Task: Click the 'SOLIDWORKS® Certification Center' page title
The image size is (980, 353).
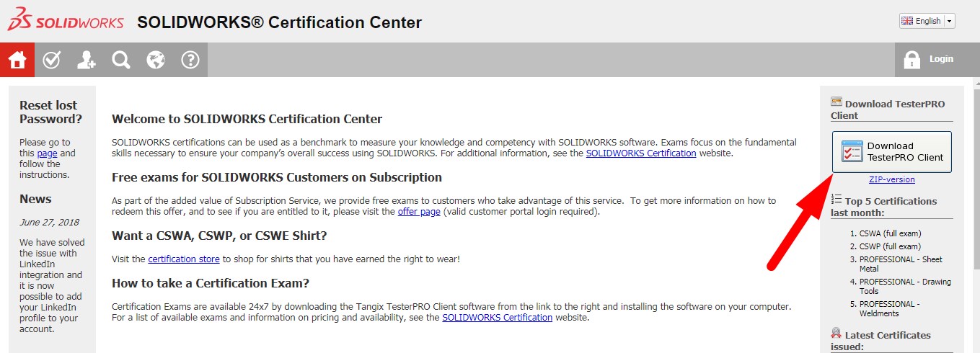Action: tap(280, 22)
